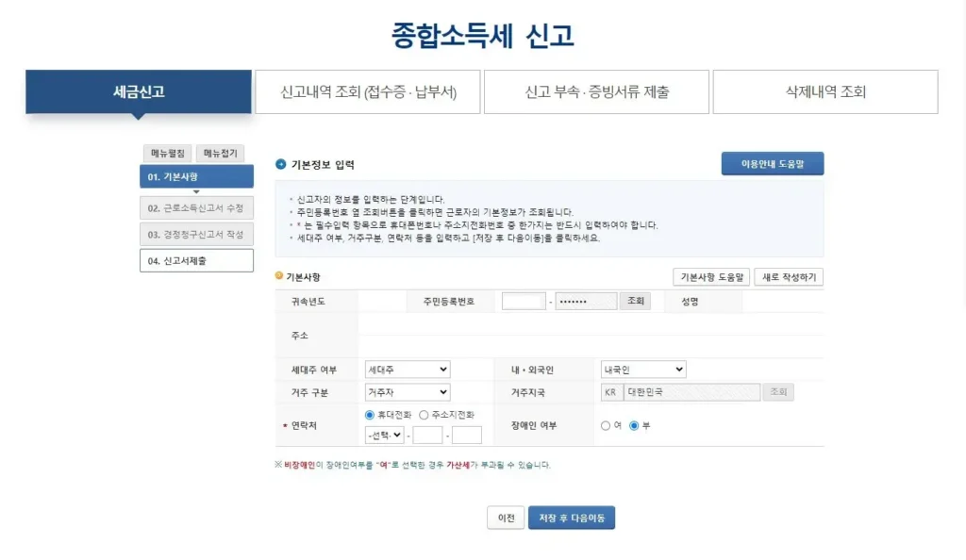This screenshot has width=966, height=560.
Task: Choose 부 for 장애인 여부
Action: (x=634, y=426)
